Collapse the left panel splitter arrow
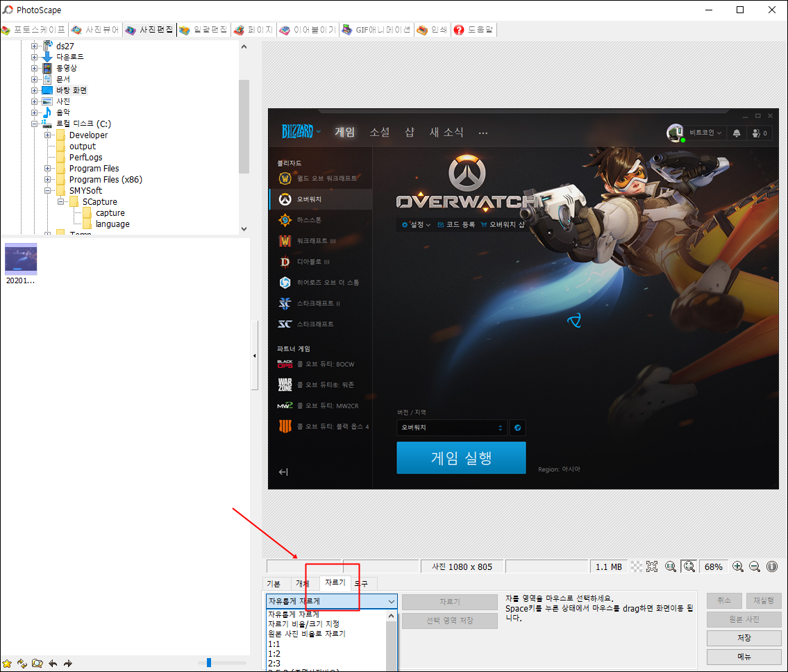This screenshot has width=788, height=672. (254, 356)
